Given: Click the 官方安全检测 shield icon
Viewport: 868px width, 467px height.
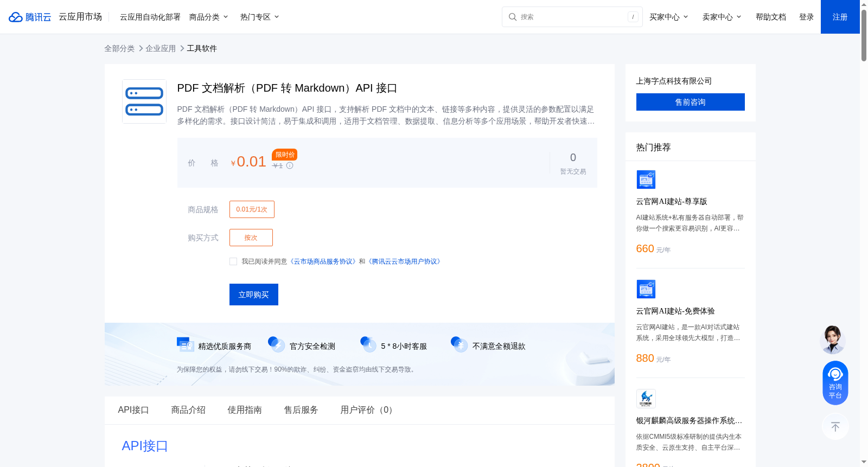Looking at the screenshot, I should [x=276, y=344].
